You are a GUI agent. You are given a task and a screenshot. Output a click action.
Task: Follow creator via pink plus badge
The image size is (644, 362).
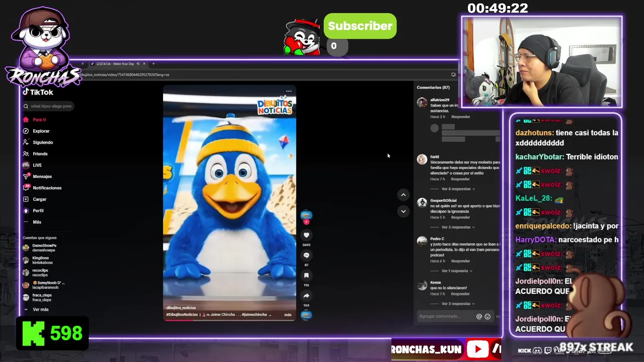306,222
